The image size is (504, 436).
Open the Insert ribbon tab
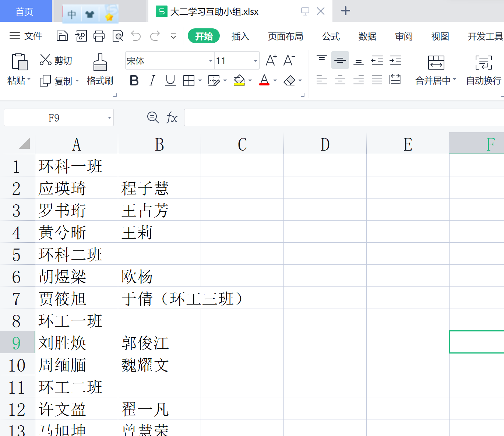point(240,36)
